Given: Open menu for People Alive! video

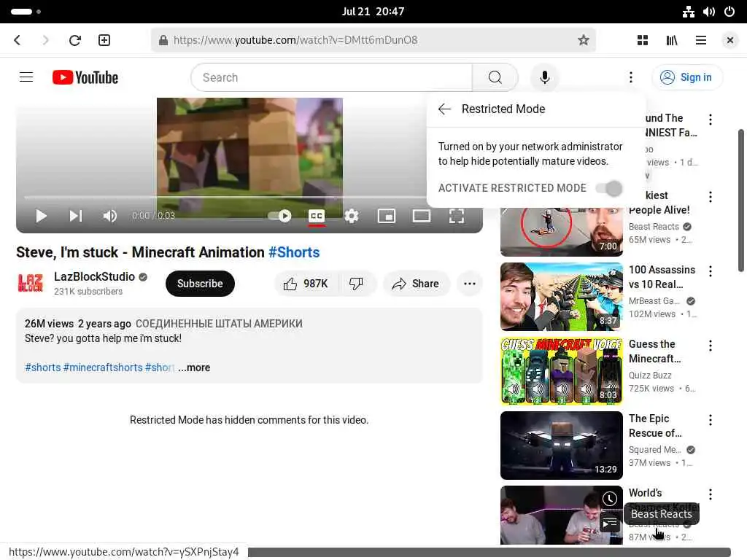Looking at the screenshot, I should [x=711, y=197].
